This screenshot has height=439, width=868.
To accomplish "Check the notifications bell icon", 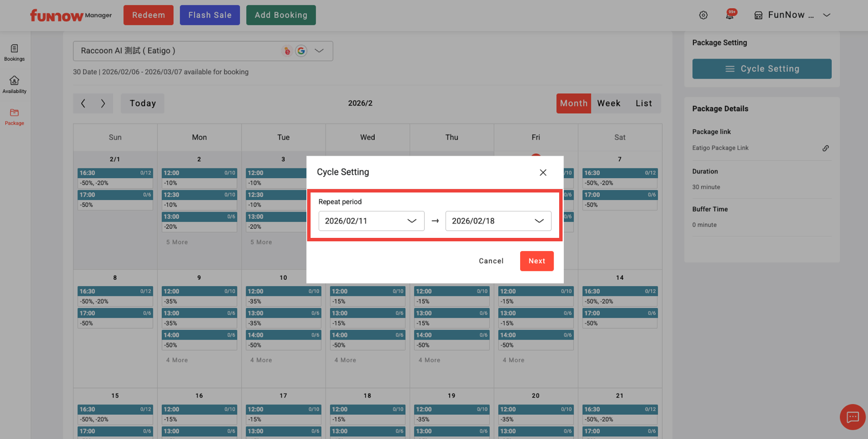I will [730, 16].
